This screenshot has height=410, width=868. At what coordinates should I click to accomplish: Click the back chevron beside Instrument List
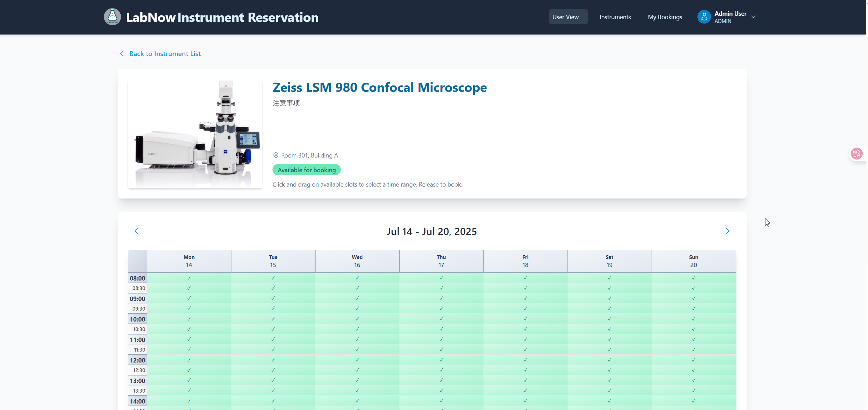[122, 54]
